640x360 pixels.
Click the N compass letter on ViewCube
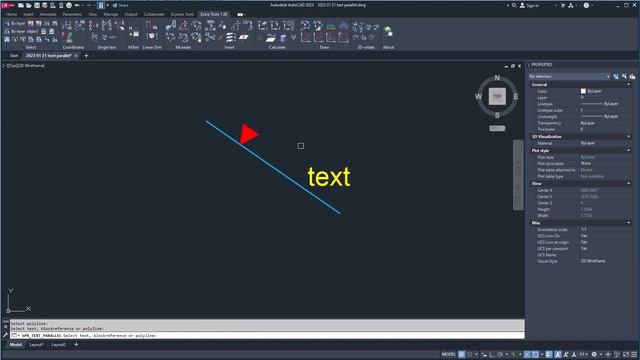pyautogui.click(x=497, y=78)
